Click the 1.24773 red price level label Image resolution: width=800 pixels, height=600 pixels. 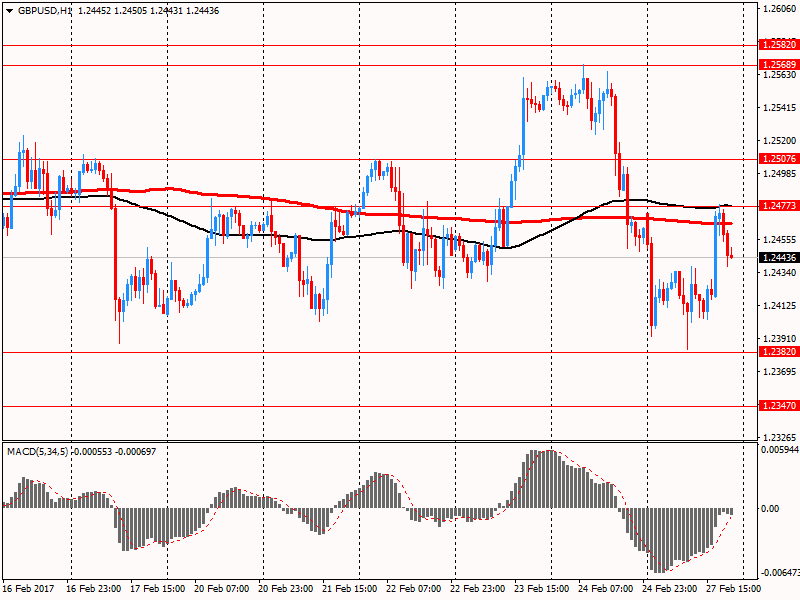coord(779,206)
